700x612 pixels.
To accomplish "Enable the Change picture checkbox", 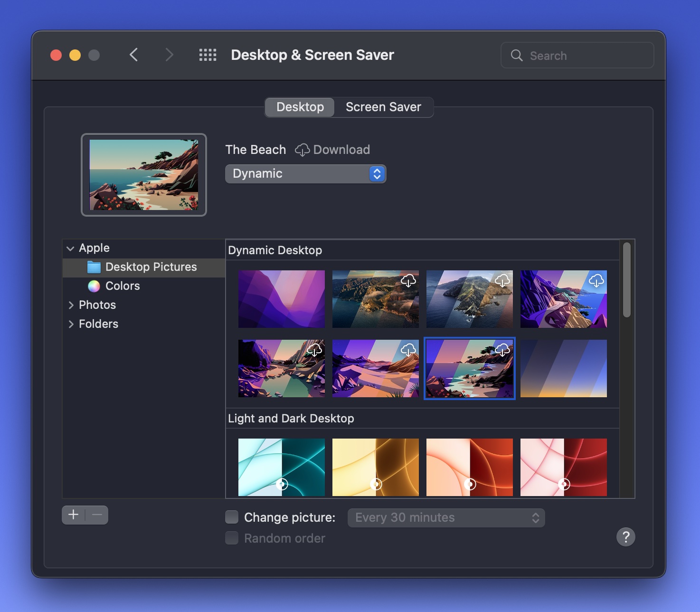I will click(231, 516).
